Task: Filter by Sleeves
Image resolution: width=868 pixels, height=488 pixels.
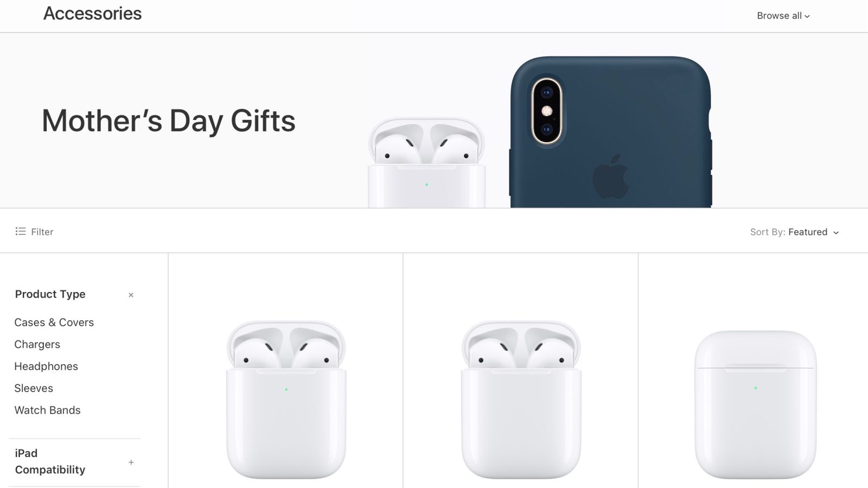Action: point(34,388)
